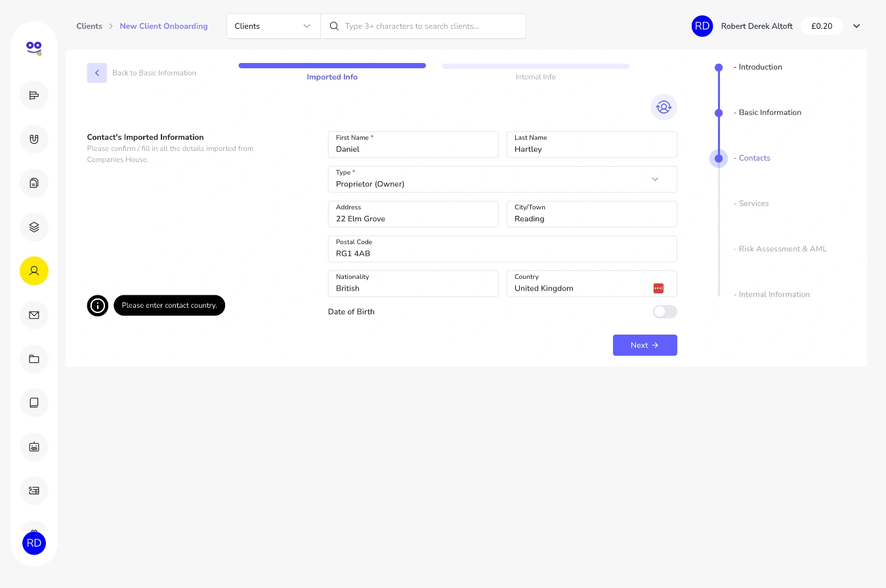
Task: Select the Contacts step
Action: point(752,158)
